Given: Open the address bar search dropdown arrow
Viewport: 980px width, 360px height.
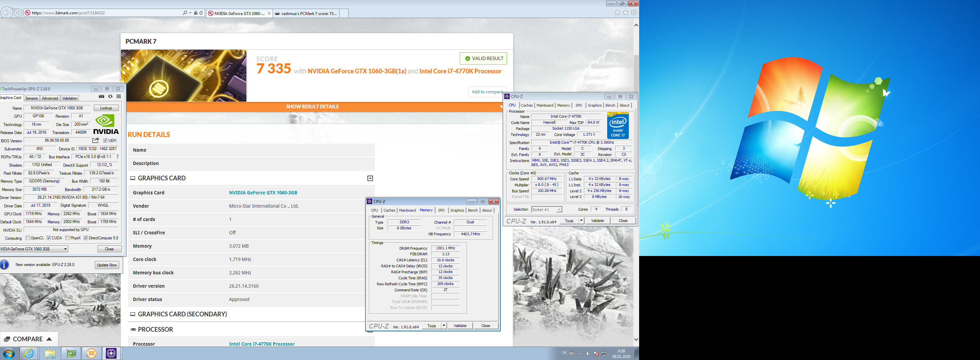Looking at the screenshot, I should click(x=190, y=13).
